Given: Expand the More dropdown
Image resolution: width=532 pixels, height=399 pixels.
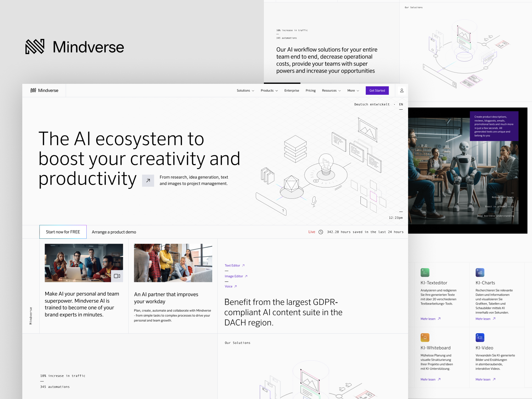Looking at the screenshot, I should [x=353, y=90].
